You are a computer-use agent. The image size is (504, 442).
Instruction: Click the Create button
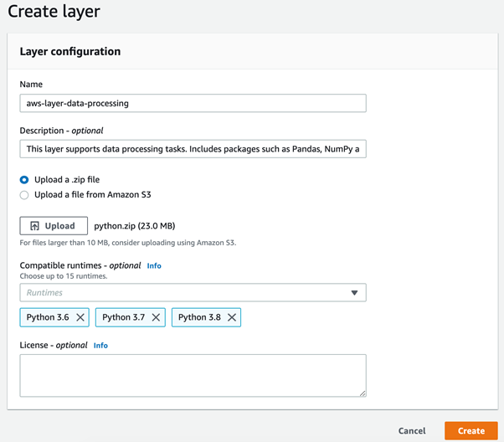[471, 431]
